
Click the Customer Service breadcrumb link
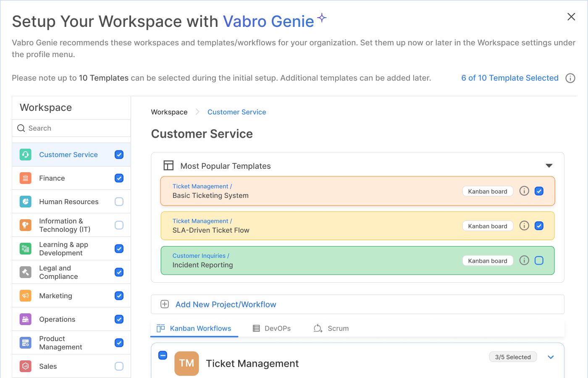point(236,112)
